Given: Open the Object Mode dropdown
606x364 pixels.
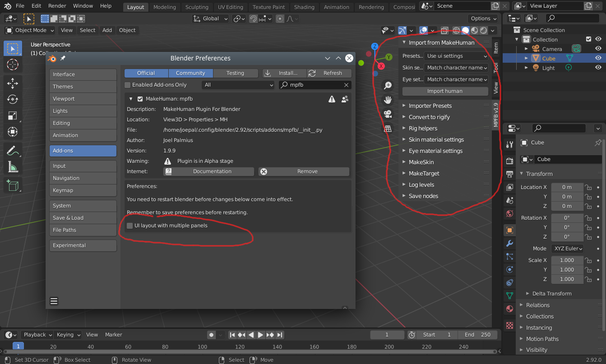Looking at the screenshot, I should (30, 30).
